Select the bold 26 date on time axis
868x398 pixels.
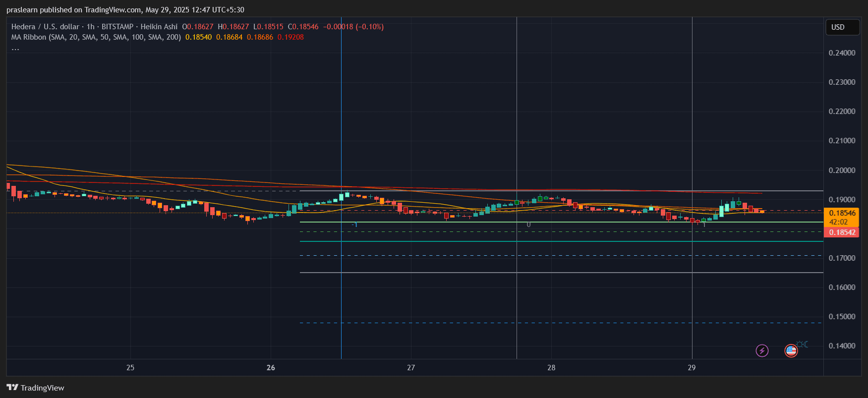[x=271, y=368]
